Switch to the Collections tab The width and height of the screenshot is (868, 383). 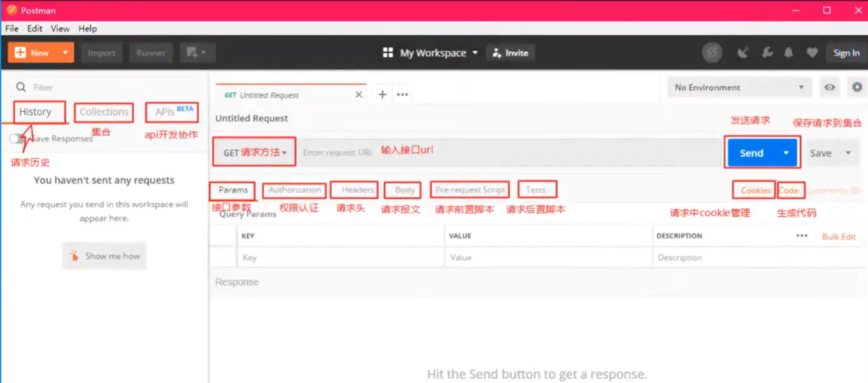point(104,112)
